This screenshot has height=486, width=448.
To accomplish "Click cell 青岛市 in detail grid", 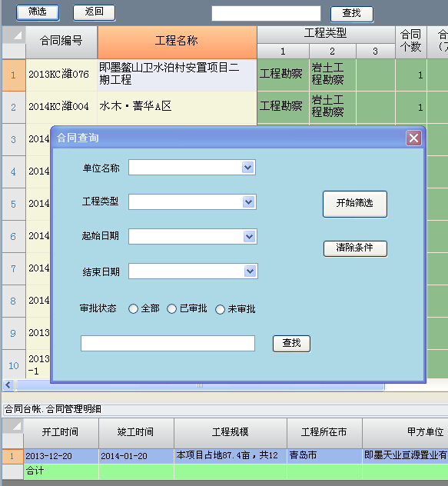I will click(x=324, y=456).
